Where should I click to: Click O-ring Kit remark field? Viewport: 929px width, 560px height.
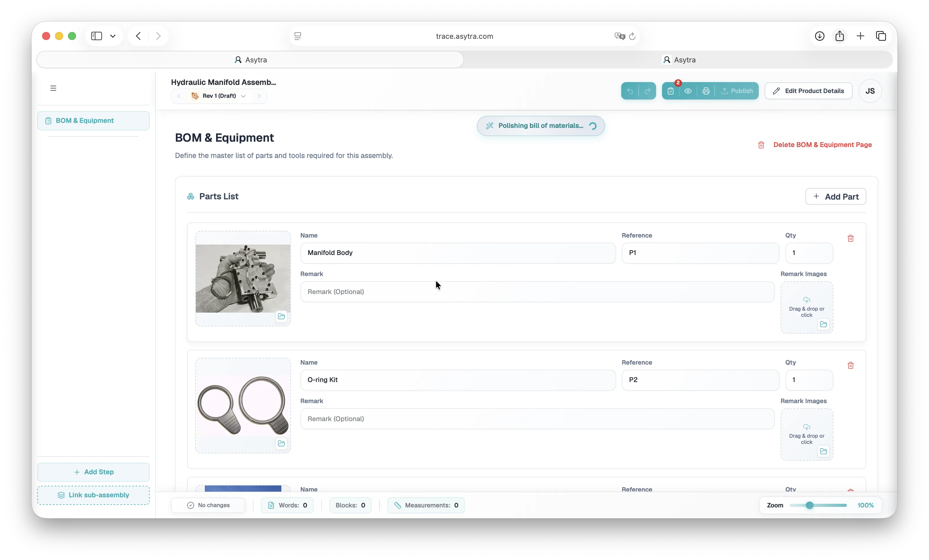click(x=537, y=419)
